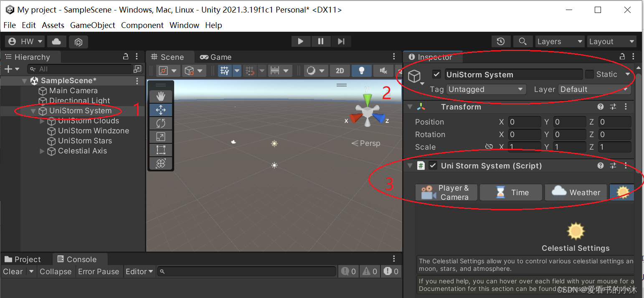Lock the Inspector panel
The width and height of the screenshot is (644, 298).
(x=622, y=57)
